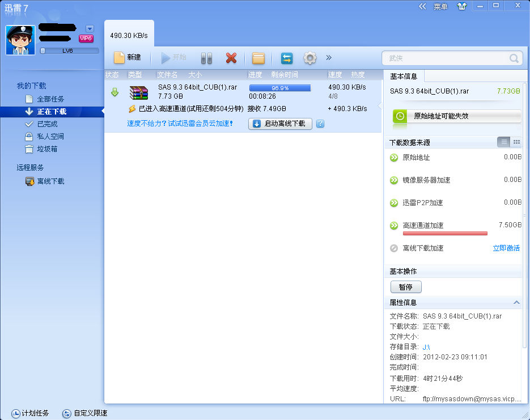Switch data sources to list view

pos(504,142)
